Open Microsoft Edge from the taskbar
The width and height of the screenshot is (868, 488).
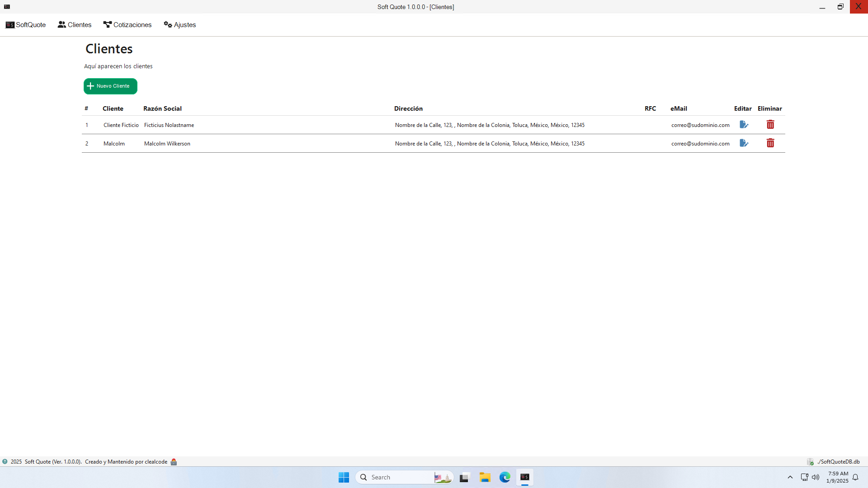click(x=505, y=477)
